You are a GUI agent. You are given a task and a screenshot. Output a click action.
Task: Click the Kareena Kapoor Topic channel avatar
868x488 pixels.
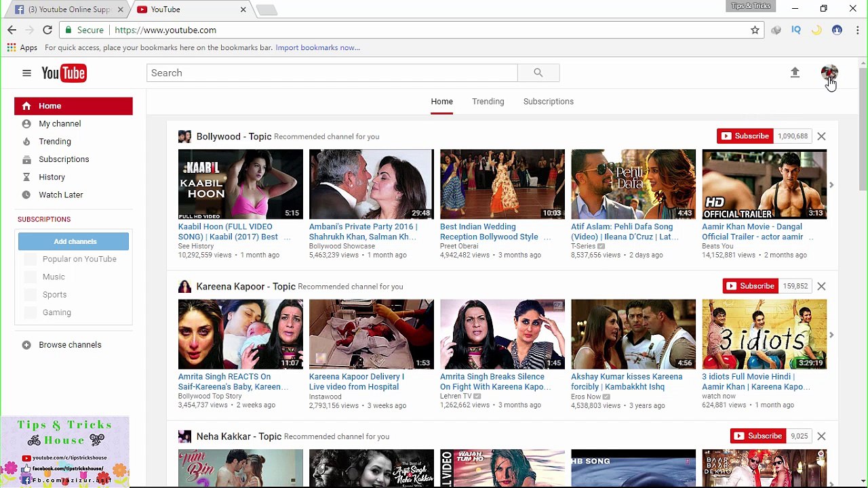184,287
